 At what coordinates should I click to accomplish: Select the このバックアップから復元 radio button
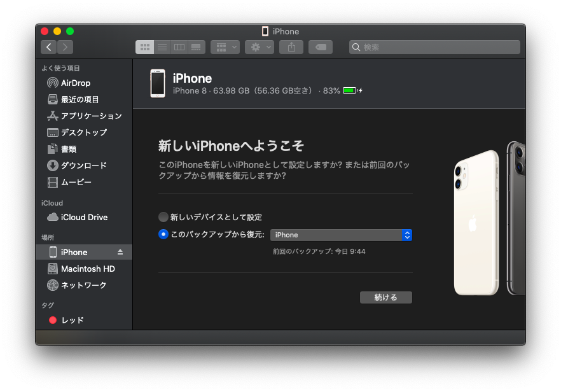point(163,234)
